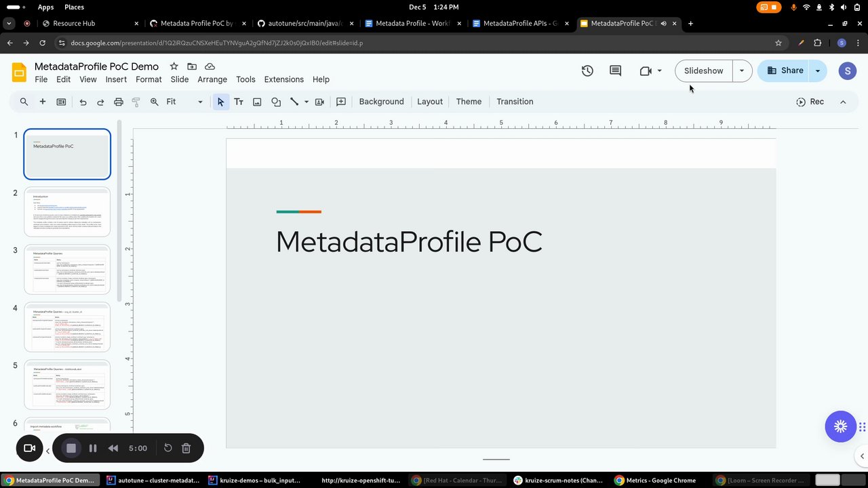The width and height of the screenshot is (868, 488).
Task: Show the side panel via bottom-right chevron
Action: tap(861, 456)
